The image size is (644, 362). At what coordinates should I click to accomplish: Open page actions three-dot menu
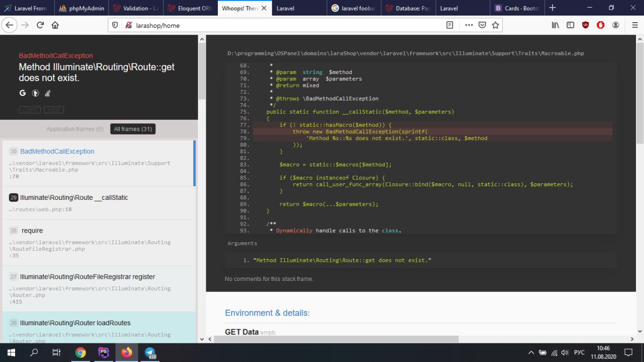(x=468, y=25)
